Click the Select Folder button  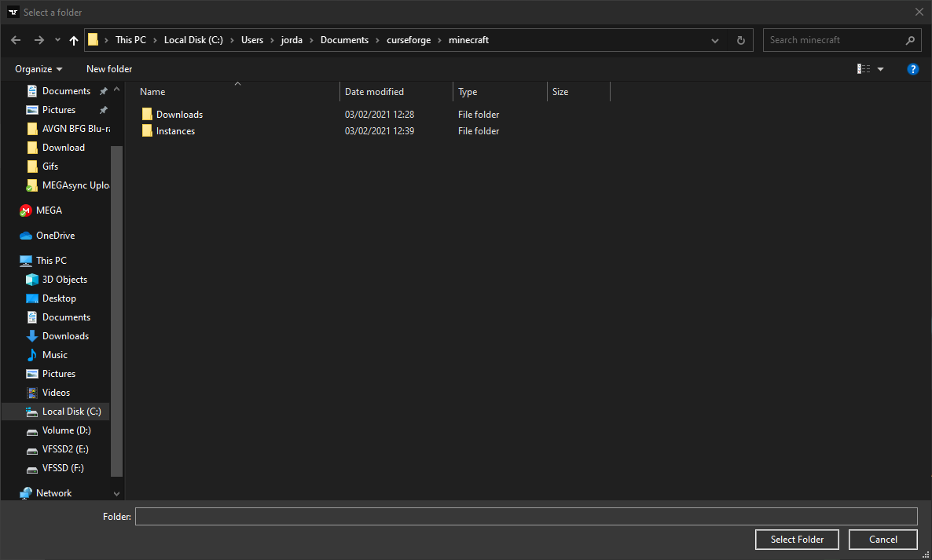(797, 540)
